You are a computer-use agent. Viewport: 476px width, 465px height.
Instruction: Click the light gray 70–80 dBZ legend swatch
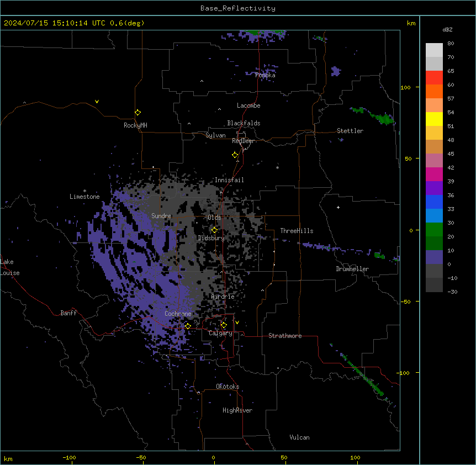pos(434,50)
